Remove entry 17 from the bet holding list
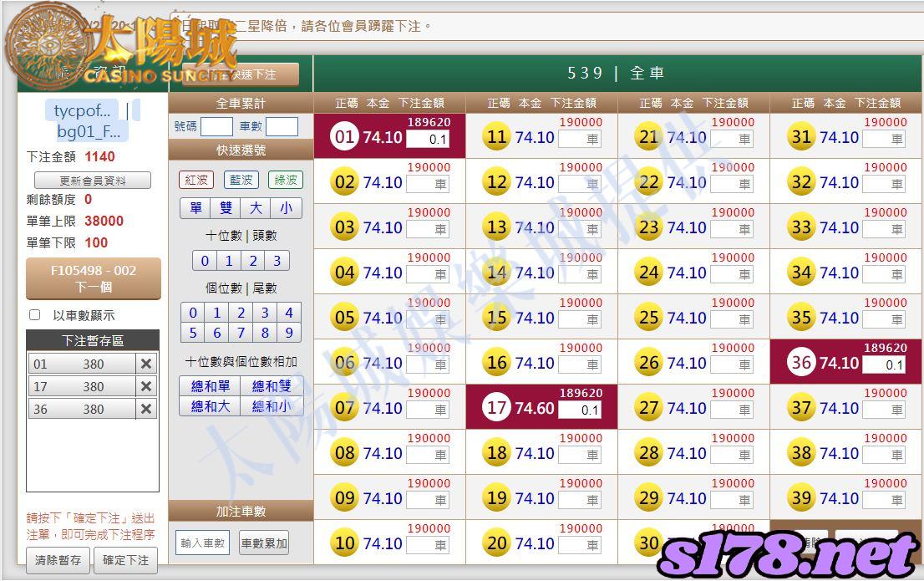This screenshot has height=581, width=924. pyautogui.click(x=147, y=386)
